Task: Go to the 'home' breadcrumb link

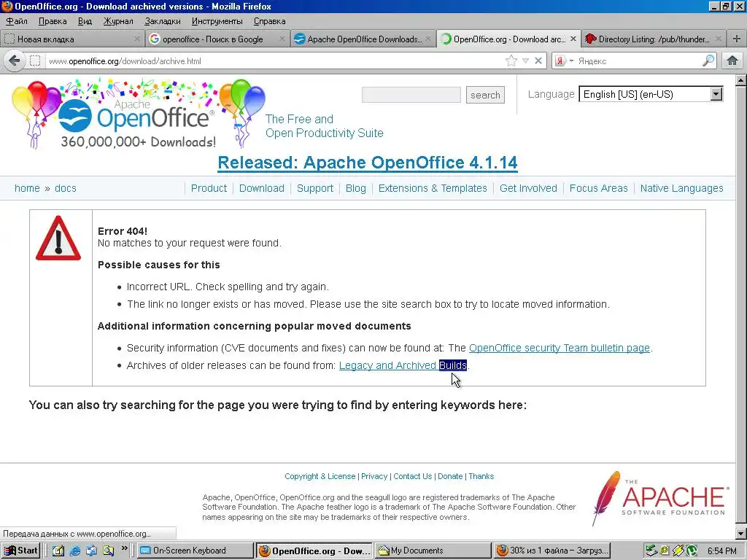Action: (27, 188)
